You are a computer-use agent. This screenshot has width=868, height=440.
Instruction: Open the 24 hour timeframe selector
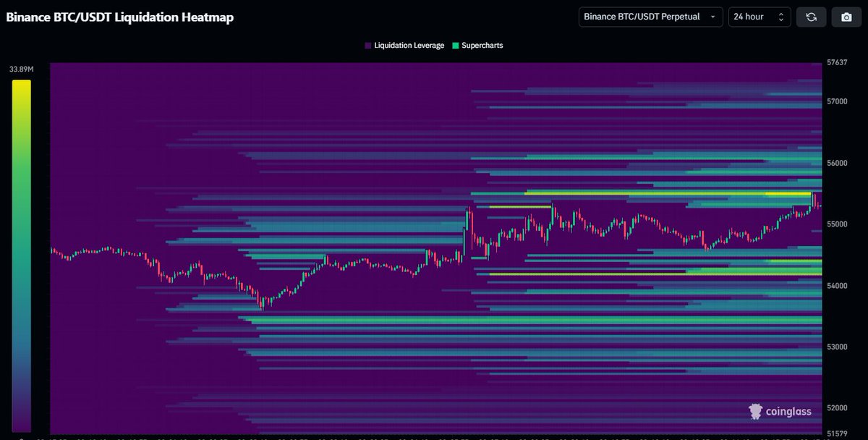759,17
